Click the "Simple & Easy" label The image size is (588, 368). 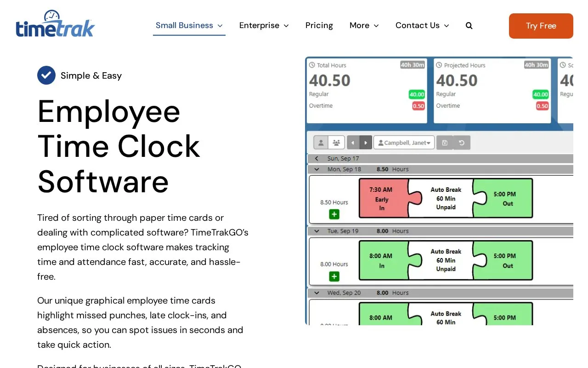pos(91,75)
